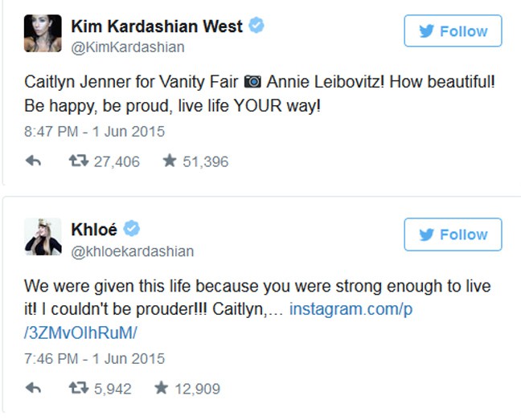Image resolution: width=521 pixels, height=420 pixels.
Task: Click the reply arrow on Kim's tweet
Action: point(33,161)
